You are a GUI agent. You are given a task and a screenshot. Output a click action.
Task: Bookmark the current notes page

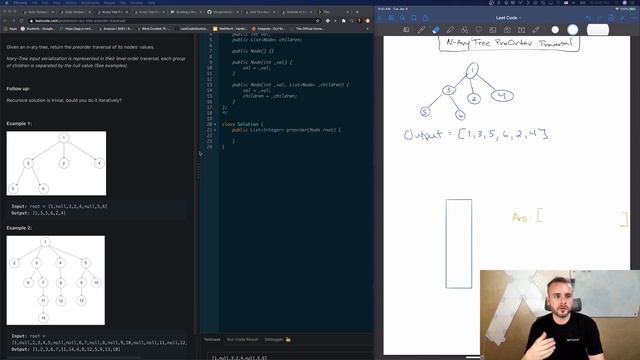414,18
